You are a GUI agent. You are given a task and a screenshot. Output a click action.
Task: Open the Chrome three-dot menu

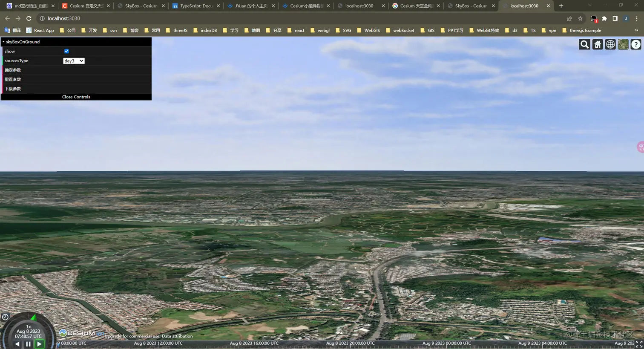coord(637,18)
